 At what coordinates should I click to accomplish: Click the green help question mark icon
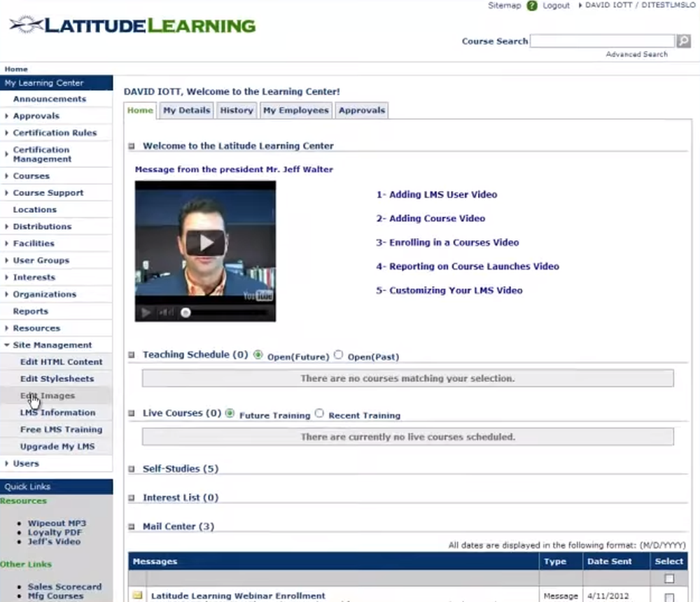(x=532, y=6)
